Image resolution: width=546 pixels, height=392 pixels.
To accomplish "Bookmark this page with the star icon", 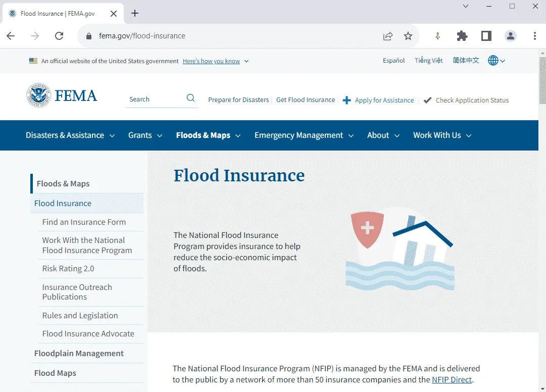I will coord(408,36).
